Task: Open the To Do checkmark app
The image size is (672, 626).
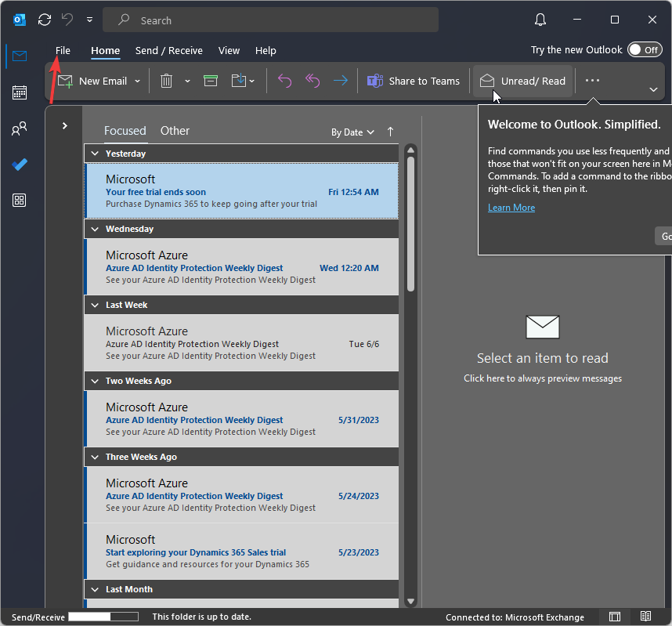Action: (x=20, y=165)
